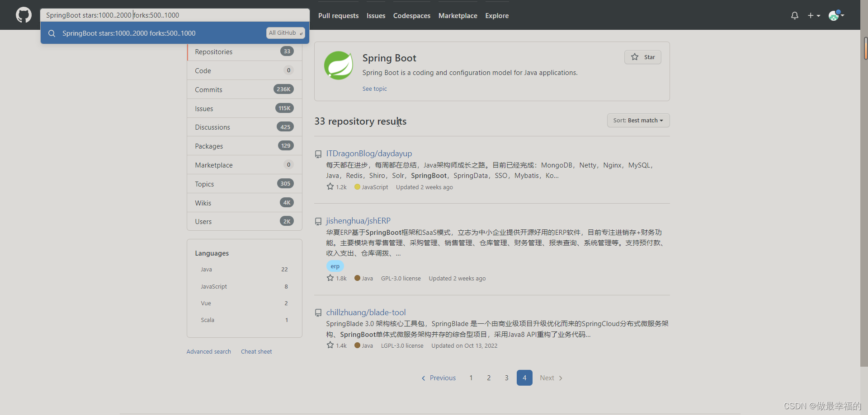Click repository icon beside ITDragonBlog/daydayup
This screenshot has height=415, width=868.
point(318,154)
